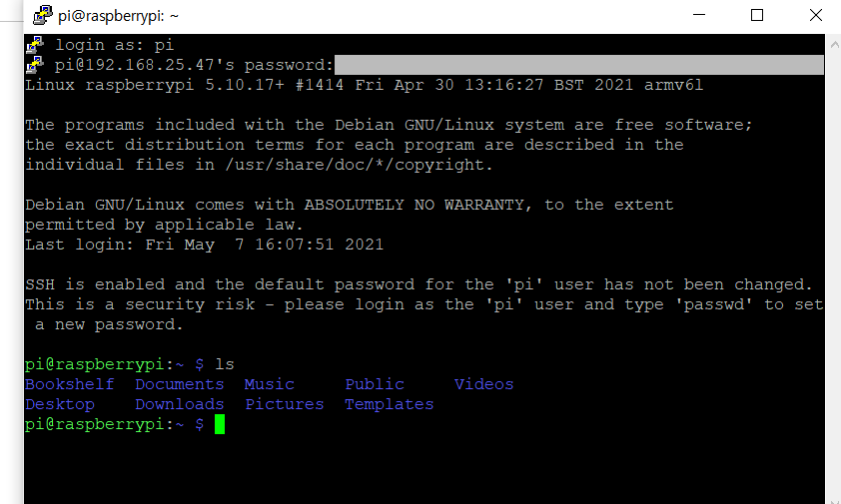
Task: Click the green terminal cursor block
Action: (x=220, y=424)
